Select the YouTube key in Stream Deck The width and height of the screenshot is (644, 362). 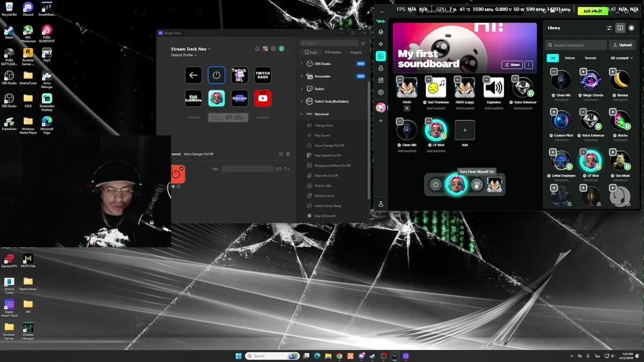(263, 99)
